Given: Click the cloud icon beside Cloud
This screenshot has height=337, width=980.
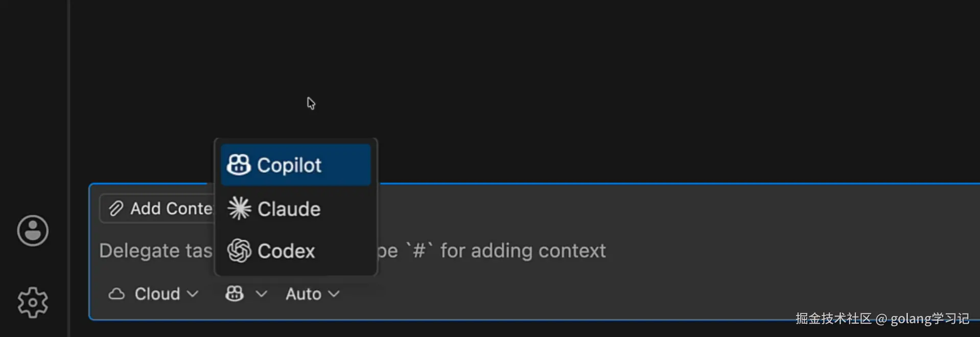Looking at the screenshot, I should click(x=116, y=294).
